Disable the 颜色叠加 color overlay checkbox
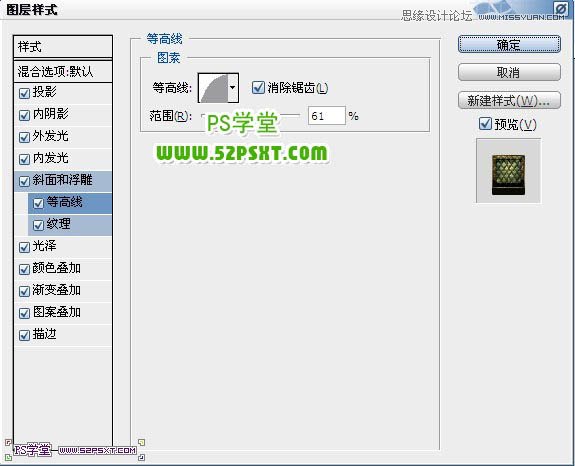The height and width of the screenshot is (466, 575). pos(24,269)
